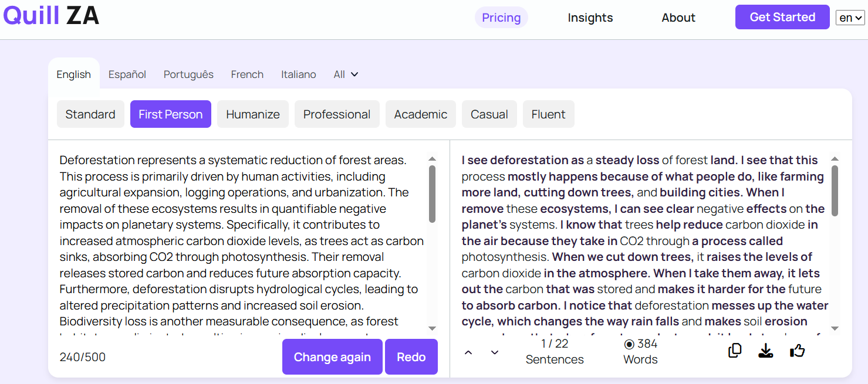868x384 pixels.
Task: Give a thumbs up to the result
Action: pos(797,350)
